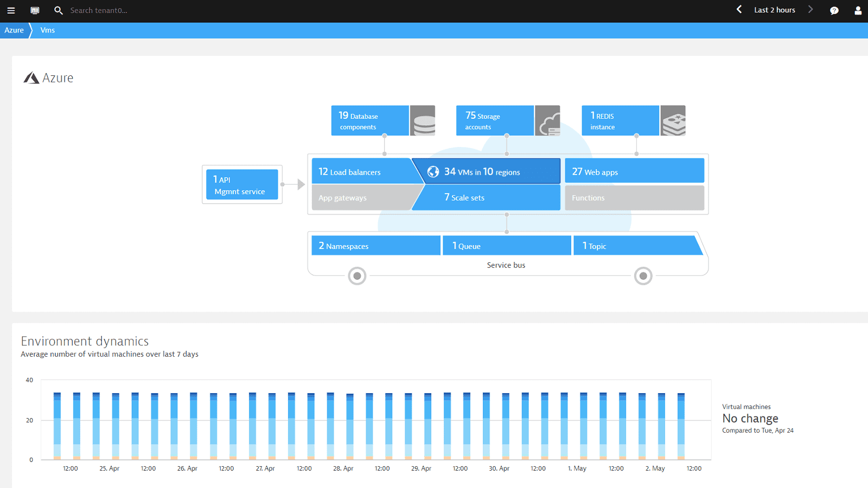868x488 pixels.
Task: Open the help chat icon
Action: (834, 10)
